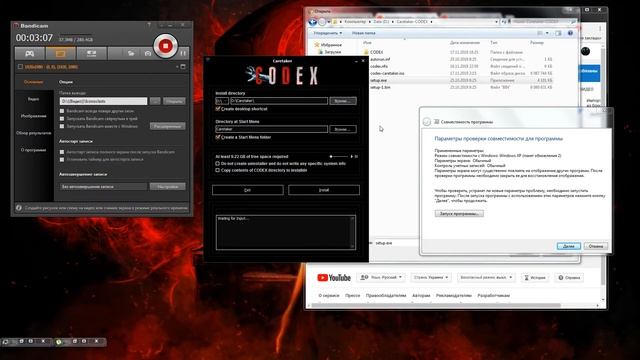Check the box beside the Bandicam resolution text
The width and height of the screenshot is (640, 360).
pos(20,67)
